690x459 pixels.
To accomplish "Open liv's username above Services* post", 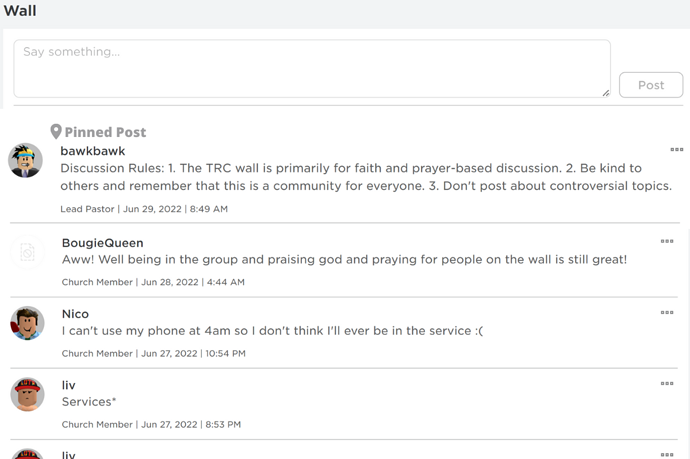I will [69, 385].
